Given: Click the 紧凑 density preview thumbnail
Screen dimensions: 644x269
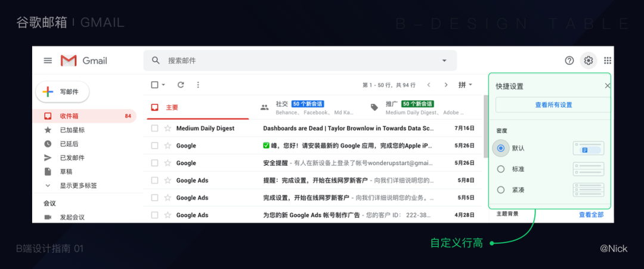Looking at the screenshot, I should pos(589,190).
